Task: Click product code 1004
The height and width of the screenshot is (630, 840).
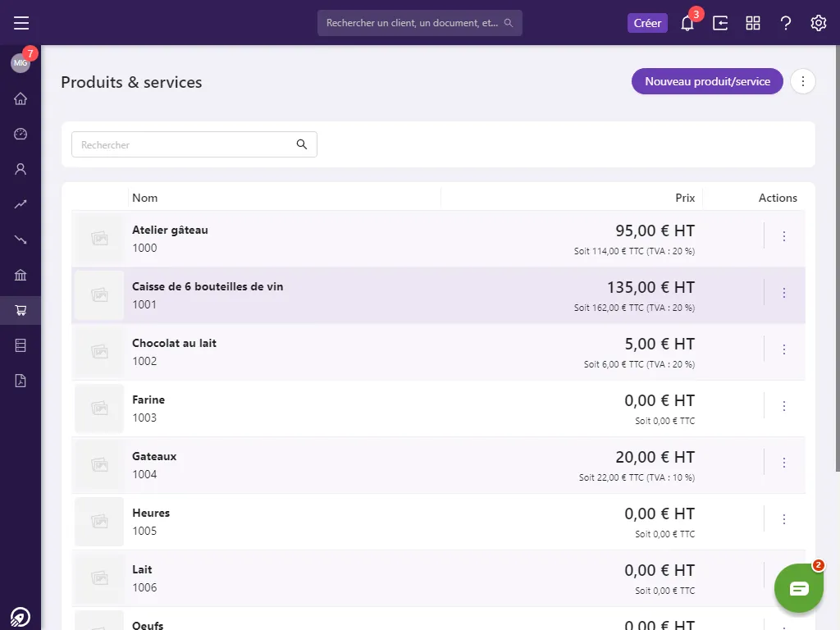Action: (x=144, y=474)
